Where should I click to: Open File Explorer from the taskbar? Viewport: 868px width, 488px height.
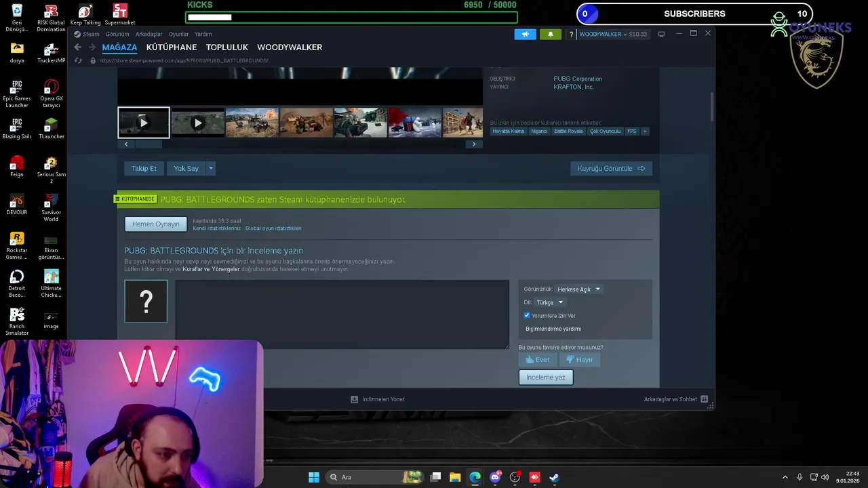coord(455,477)
